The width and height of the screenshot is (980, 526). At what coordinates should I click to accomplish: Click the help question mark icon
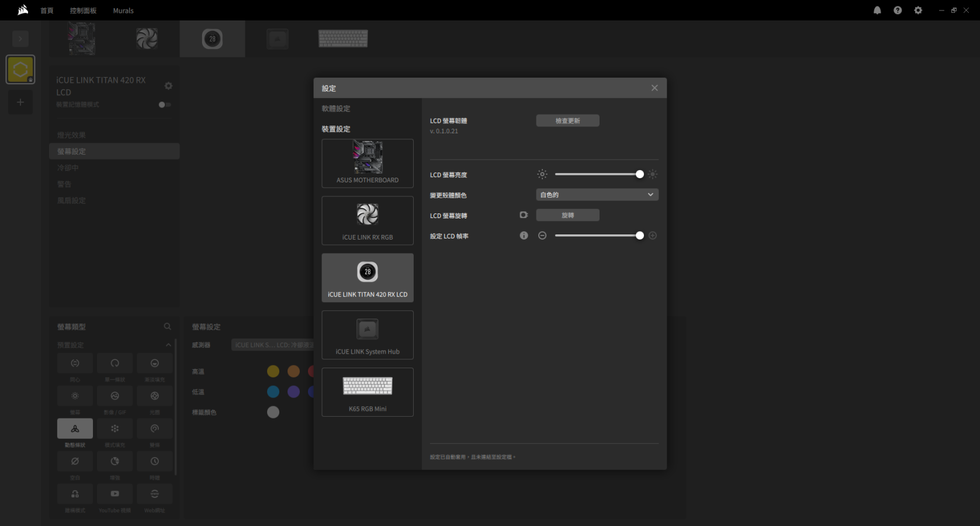coord(898,11)
